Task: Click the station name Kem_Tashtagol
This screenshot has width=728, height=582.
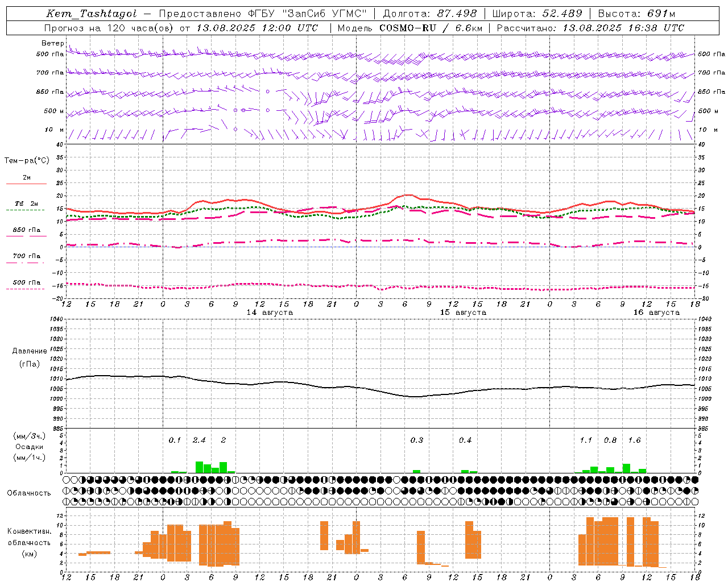Action: [x=92, y=14]
